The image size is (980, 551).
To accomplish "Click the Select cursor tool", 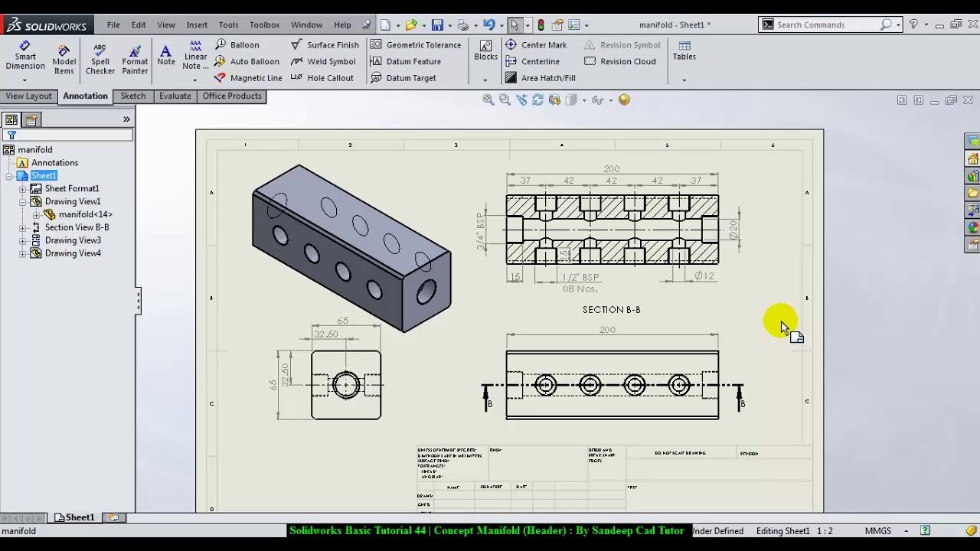I will (x=514, y=25).
